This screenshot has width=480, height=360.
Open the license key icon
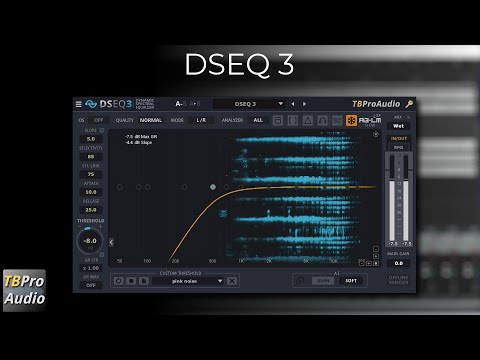click(x=409, y=104)
